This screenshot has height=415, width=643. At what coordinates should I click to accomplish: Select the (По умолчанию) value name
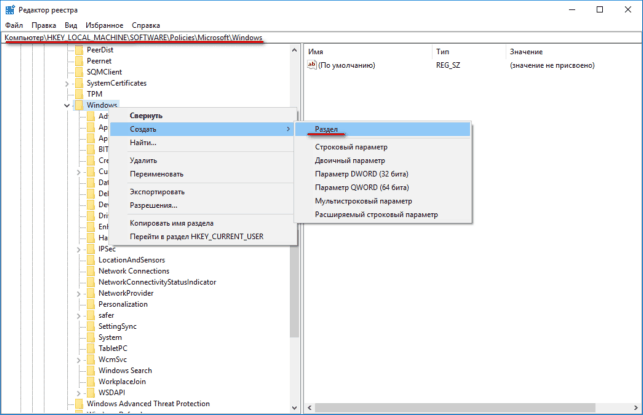347,65
